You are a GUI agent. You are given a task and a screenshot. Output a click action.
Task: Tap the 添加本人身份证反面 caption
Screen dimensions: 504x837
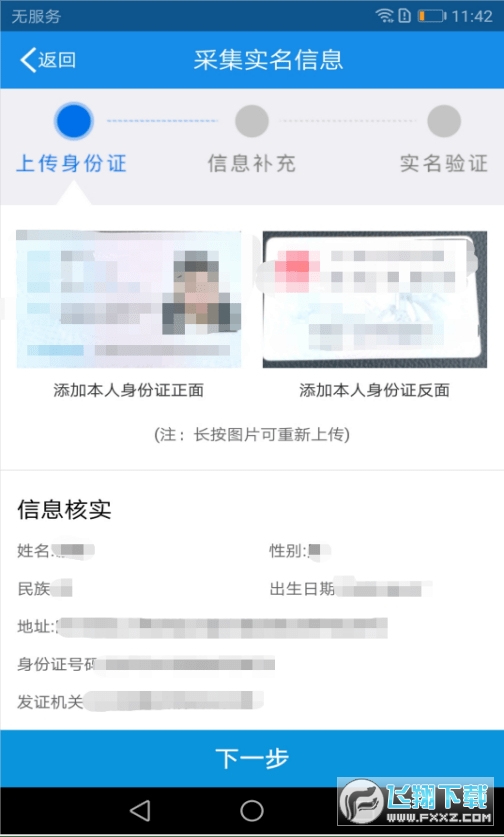coord(374,390)
